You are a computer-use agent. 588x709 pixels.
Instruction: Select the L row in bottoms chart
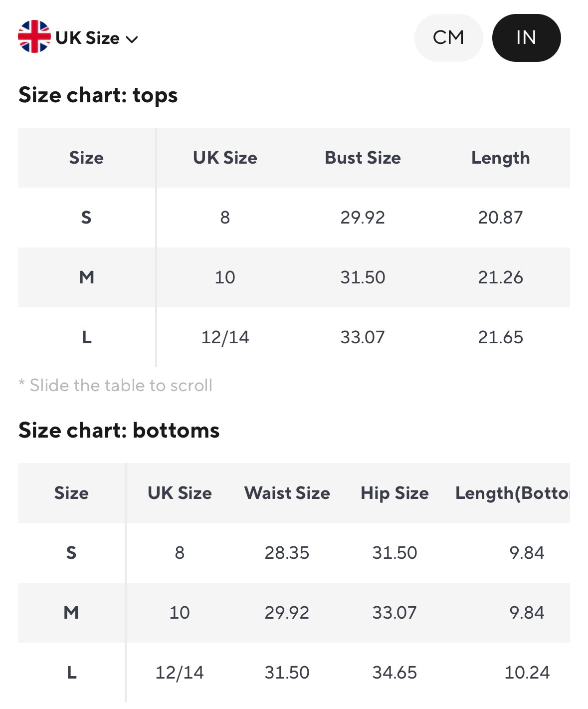[71, 673]
